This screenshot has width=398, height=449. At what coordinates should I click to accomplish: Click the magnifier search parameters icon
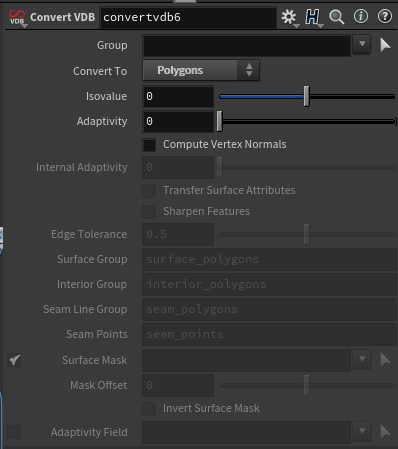click(337, 17)
